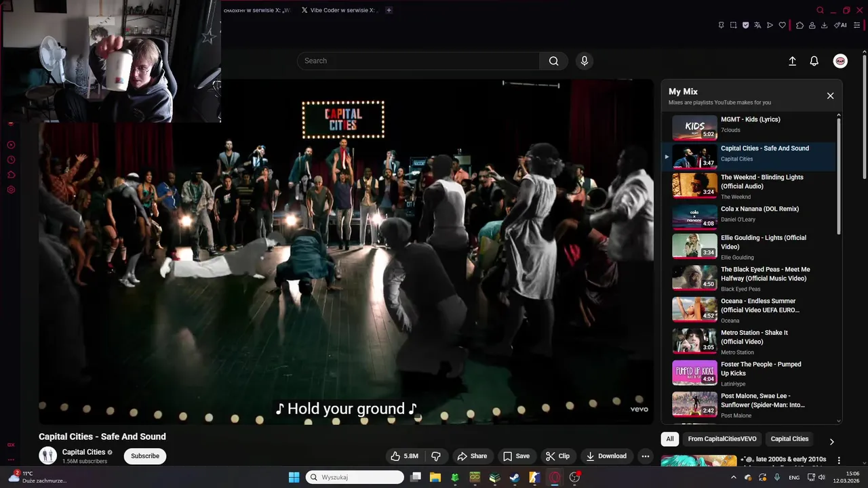The width and height of the screenshot is (868, 488).
Task: Activate voice search microphone icon
Action: [585, 61]
